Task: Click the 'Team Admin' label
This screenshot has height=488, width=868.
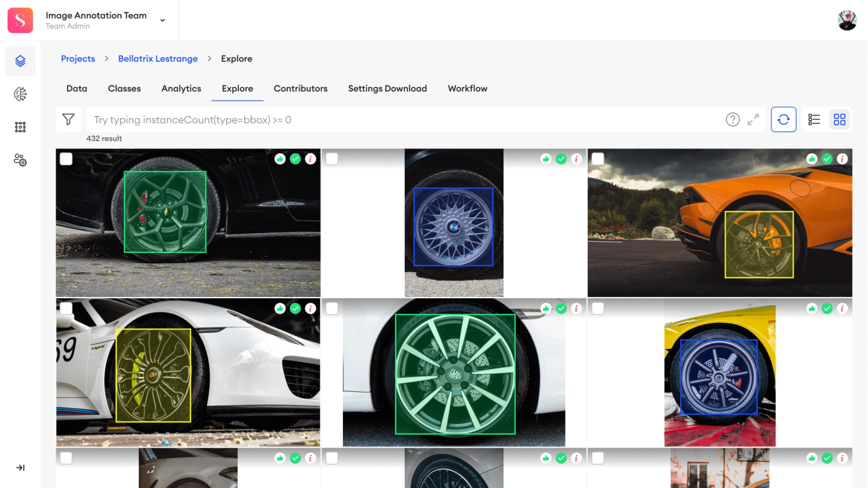Action: (68, 26)
